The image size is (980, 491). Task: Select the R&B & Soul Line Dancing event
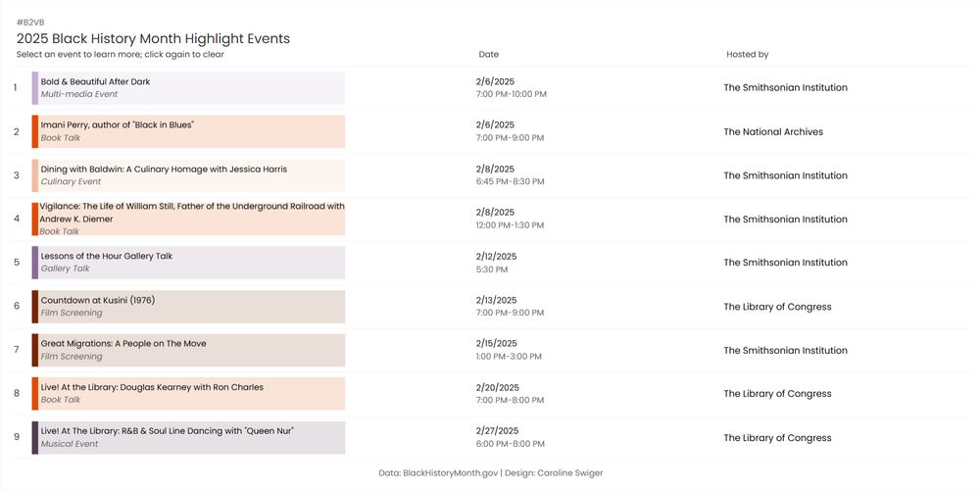[191, 438]
